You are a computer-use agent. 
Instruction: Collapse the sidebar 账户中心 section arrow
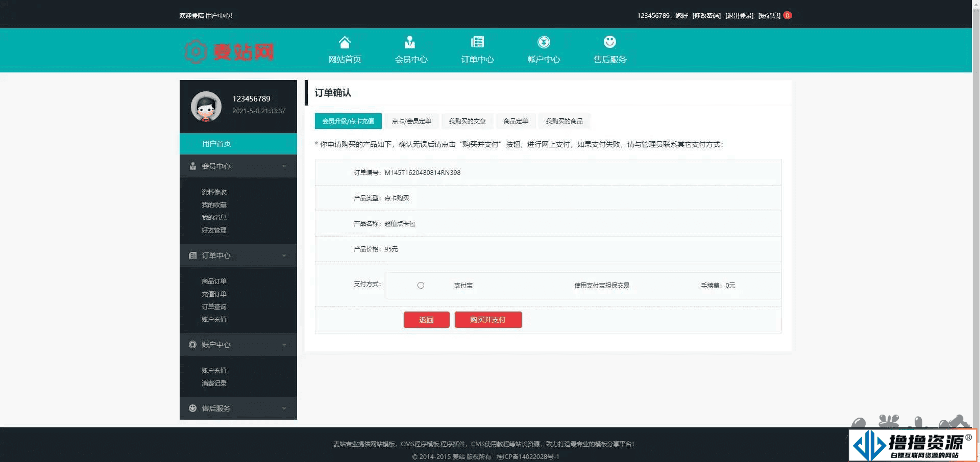[x=284, y=345]
